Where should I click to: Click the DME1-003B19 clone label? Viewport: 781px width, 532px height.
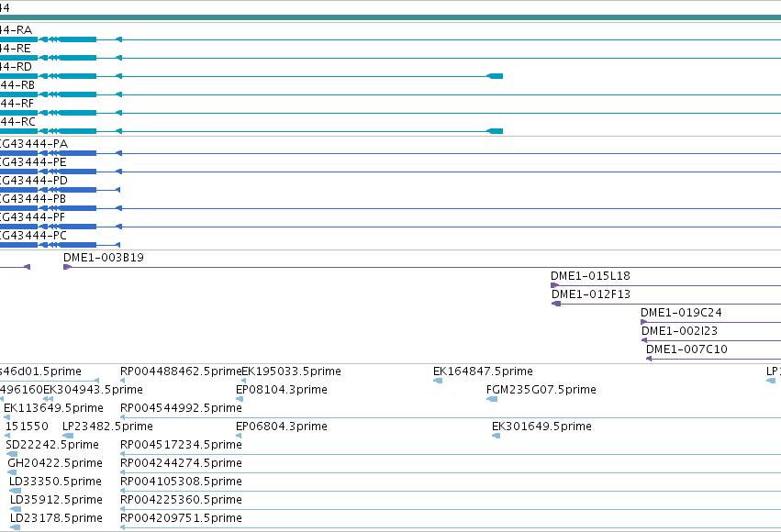[103, 258]
